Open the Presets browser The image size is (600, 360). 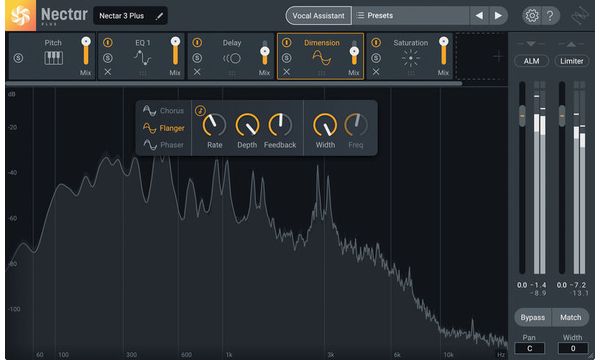(410, 16)
